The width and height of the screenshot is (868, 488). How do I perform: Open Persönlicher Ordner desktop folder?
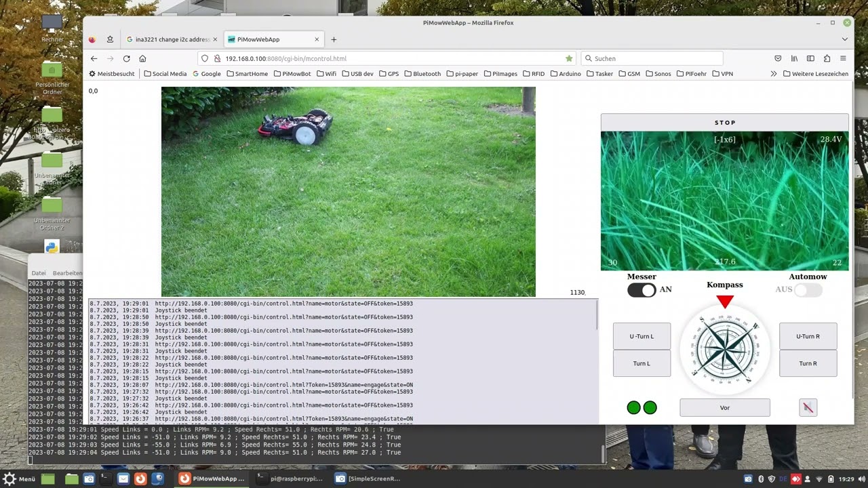52,78
